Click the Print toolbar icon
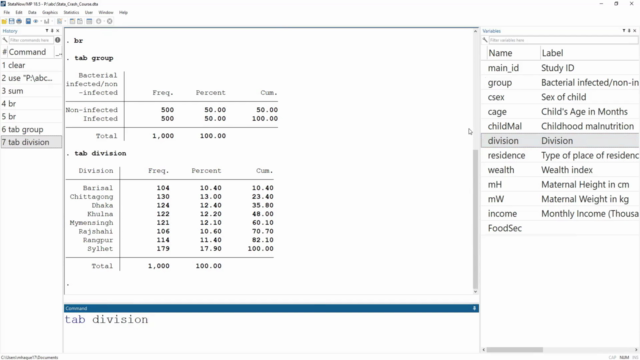 (x=19, y=21)
